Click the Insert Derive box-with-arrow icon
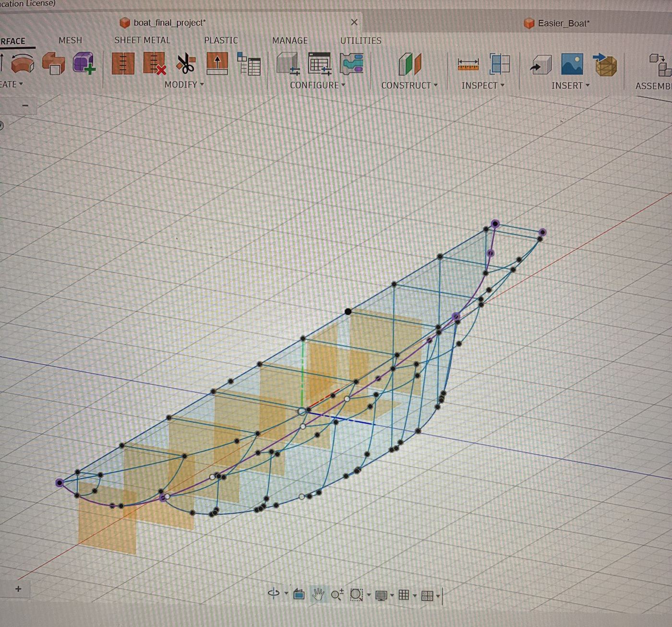The width and height of the screenshot is (672, 627). (x=541, y=65)
